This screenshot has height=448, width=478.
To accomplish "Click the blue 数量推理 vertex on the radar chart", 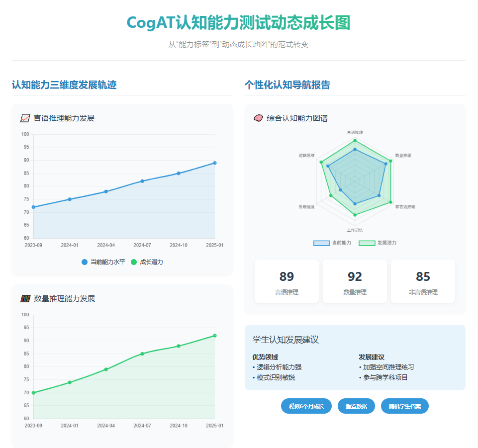I will pos(385,163).
